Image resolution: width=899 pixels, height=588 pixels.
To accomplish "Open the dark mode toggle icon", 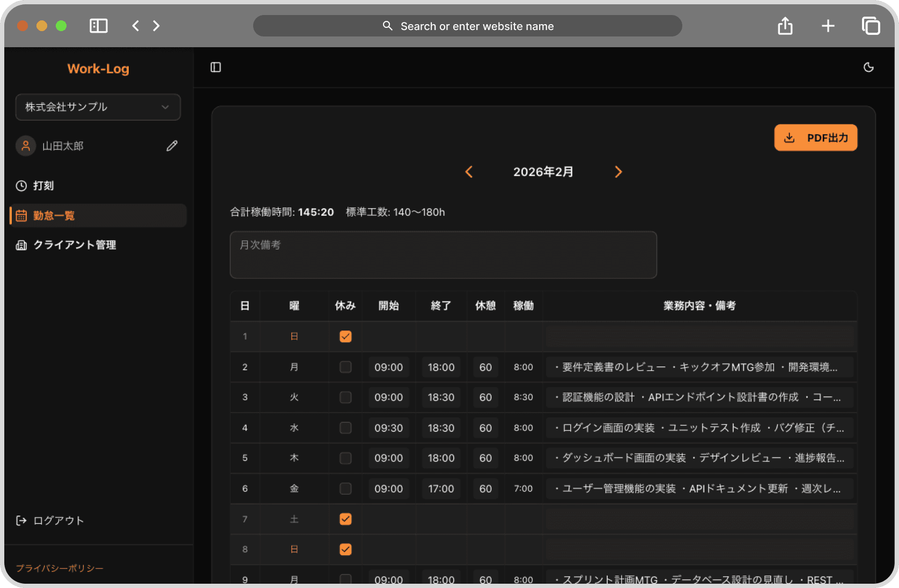I will pyautogui.click(x=869, y=67).
